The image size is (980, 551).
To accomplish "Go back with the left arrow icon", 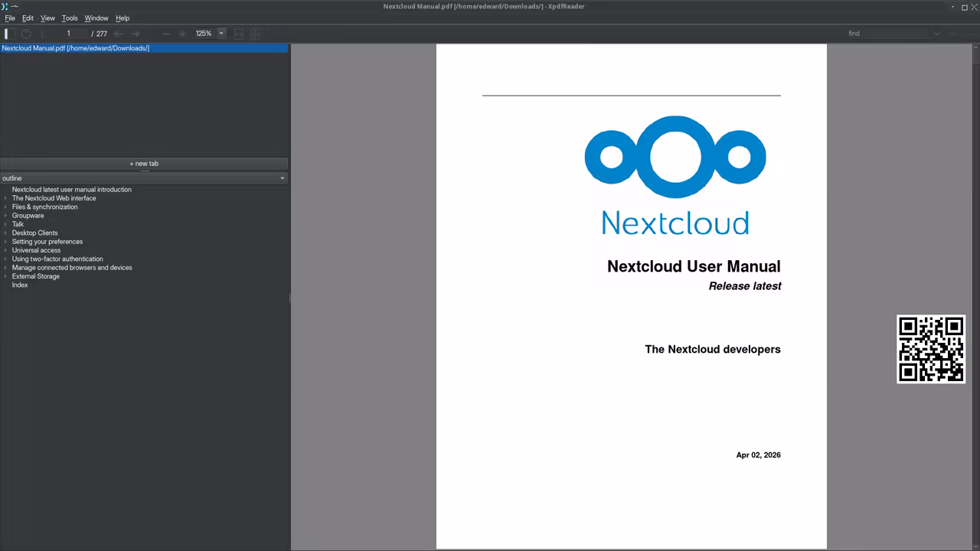I will click(x=118, y=34).
